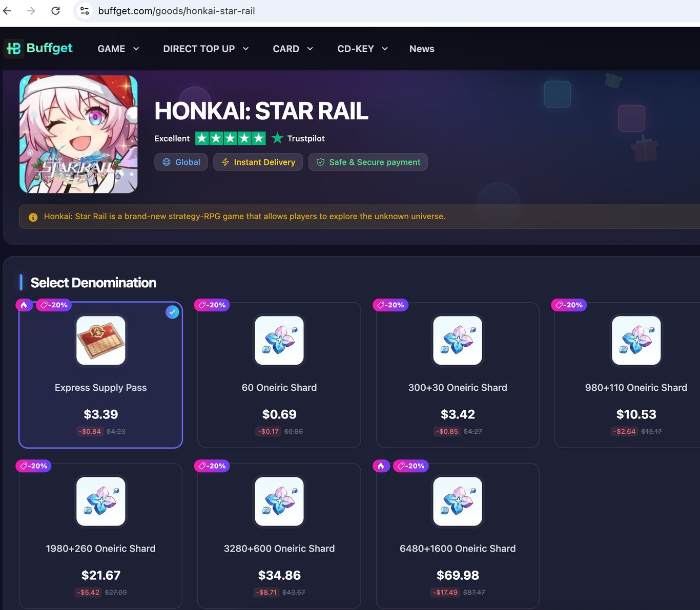700x610 pixels.
Task: Click the Honkai Star Rail game cover image
Action: point(78,134)
